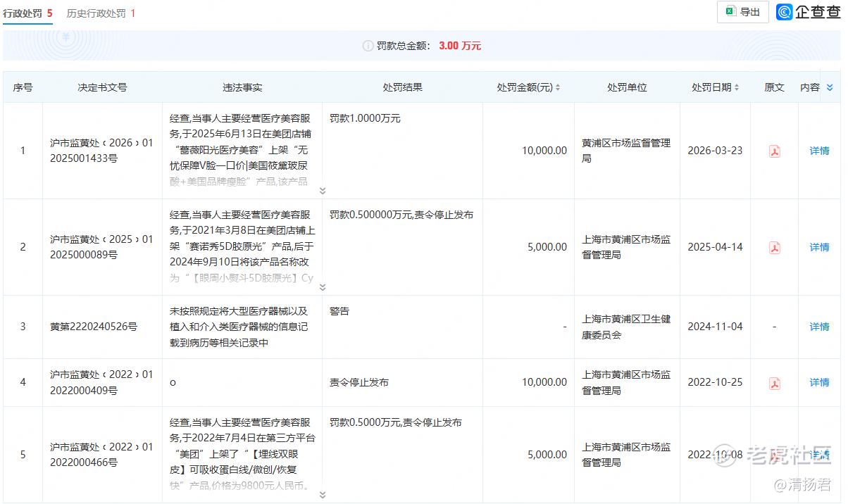
Task: Click 上海市黄浦区卫生健康委员会 cell
Action: (626, 327)
